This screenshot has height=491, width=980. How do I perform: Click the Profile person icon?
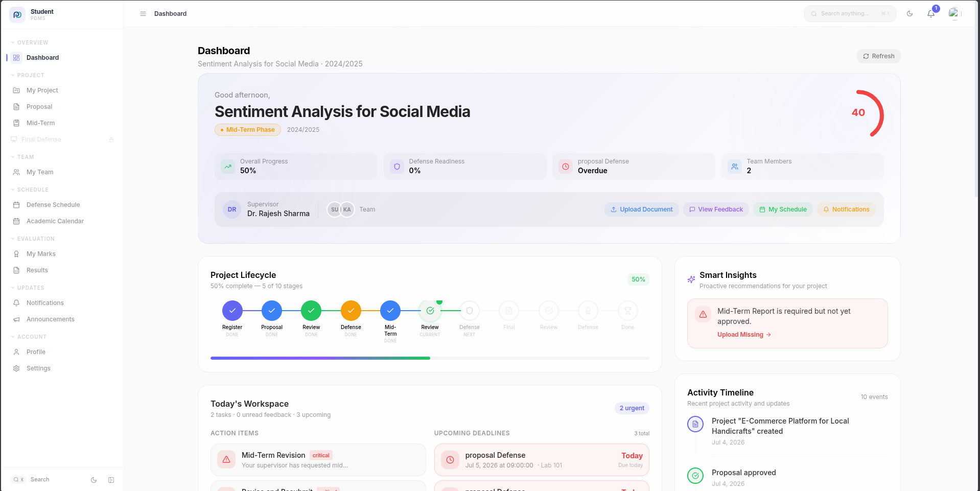[16, 352]
